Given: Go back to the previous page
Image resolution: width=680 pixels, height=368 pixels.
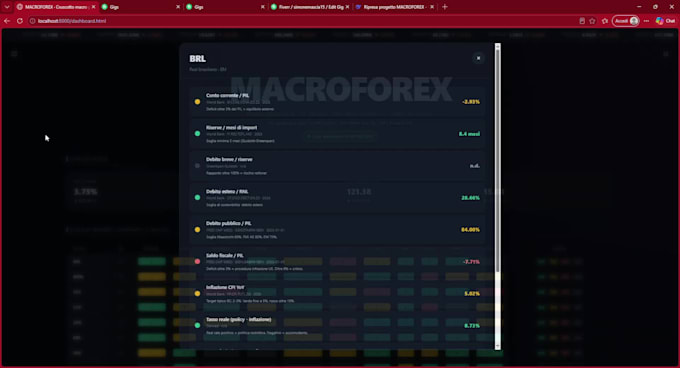Looking at the screenshot, I should tap(7, 21).
